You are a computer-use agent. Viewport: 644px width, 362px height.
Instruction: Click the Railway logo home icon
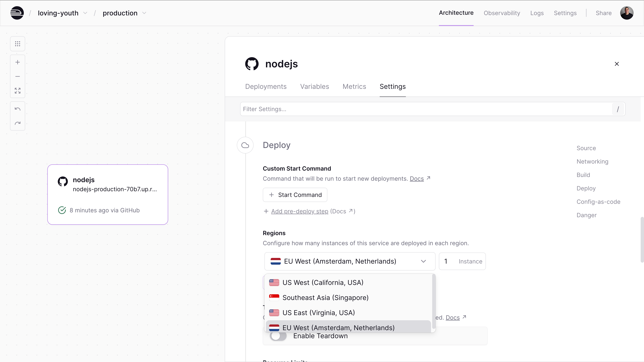17,13
